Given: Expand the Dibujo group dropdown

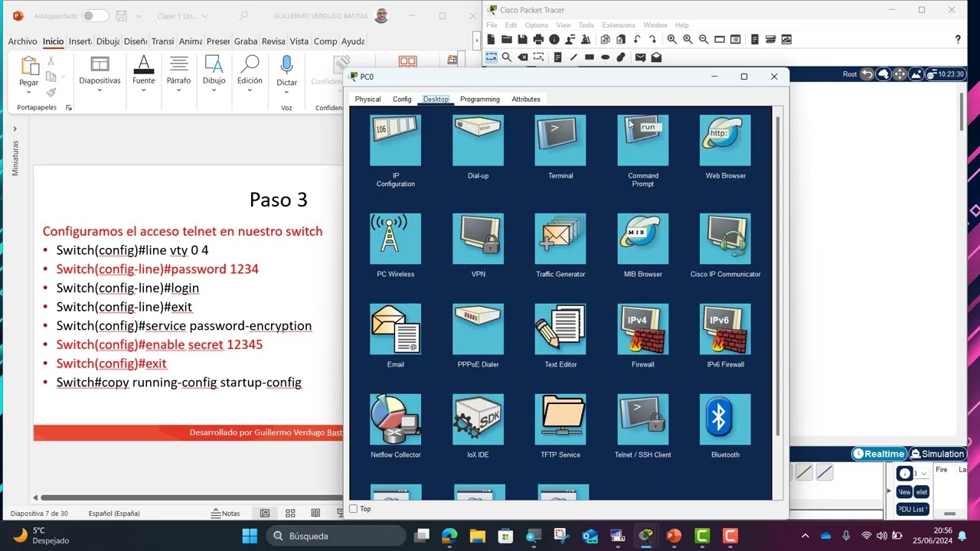Looking at the screenshot, I should (214, 90).
